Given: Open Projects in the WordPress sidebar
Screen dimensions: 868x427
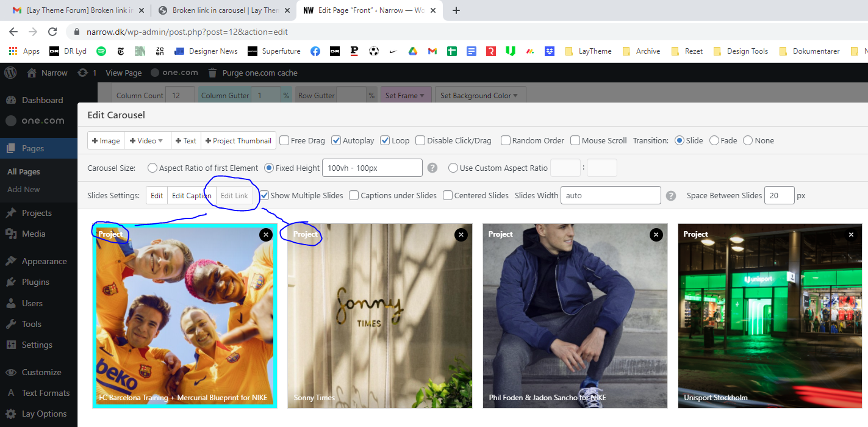Looking at the screenshot, I should tap(37, 213).
